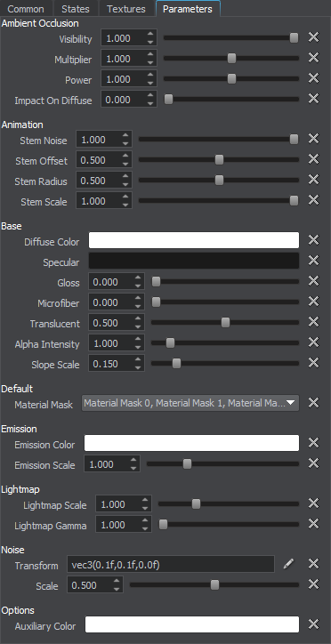This screenshot has height=644, width=331.
Task: Decrease the Stem Offset value with down arrow
Action: pyautogui.click(x=125, y=164)
